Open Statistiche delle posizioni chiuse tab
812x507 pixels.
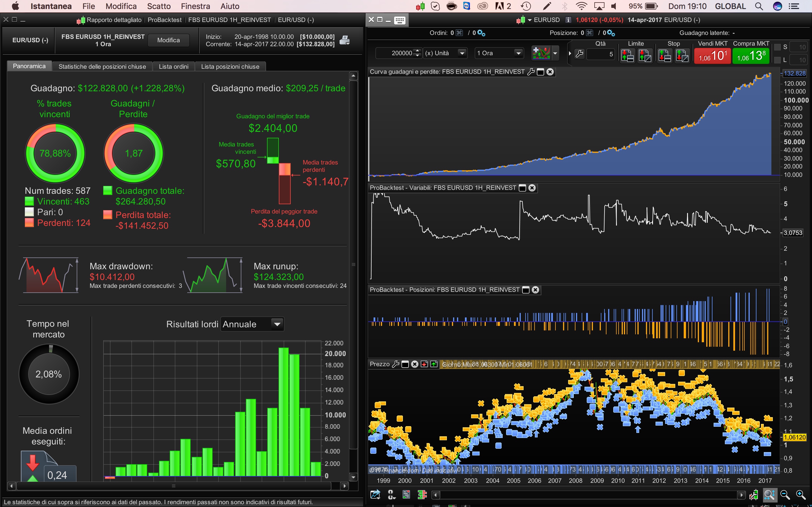coord(102,66)
